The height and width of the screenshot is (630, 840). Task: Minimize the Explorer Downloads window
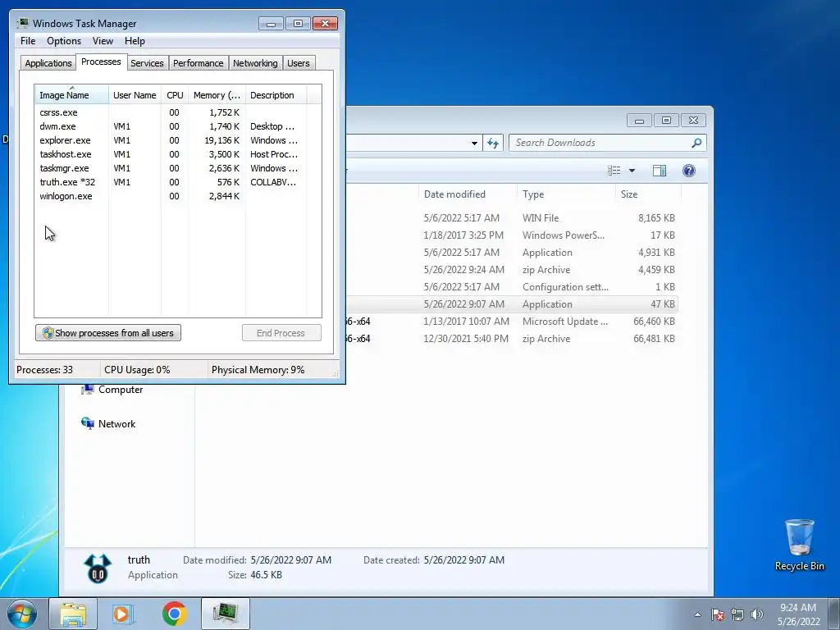(x=639, y=121)
